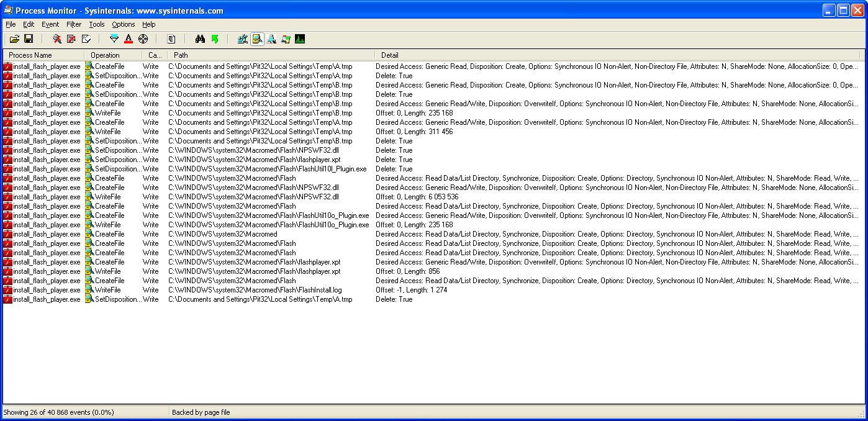Select the Include Process From Window crosshair icon
This screenshot has height=421, width=868.
point(143,39)
